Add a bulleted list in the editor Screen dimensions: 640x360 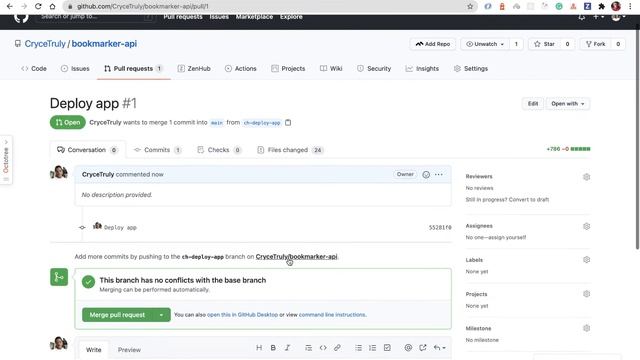(x=358, y=348)
